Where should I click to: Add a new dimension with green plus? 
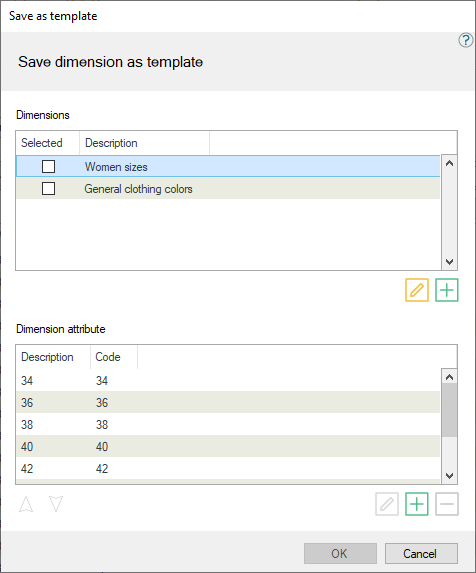pyautogui.click(x=447, y=290)
